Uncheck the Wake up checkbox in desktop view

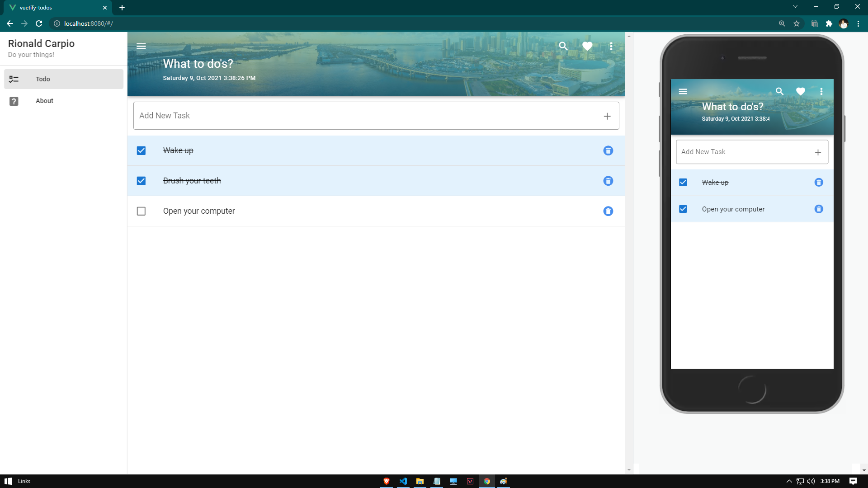pyautogui.click(x=141, y=150)
